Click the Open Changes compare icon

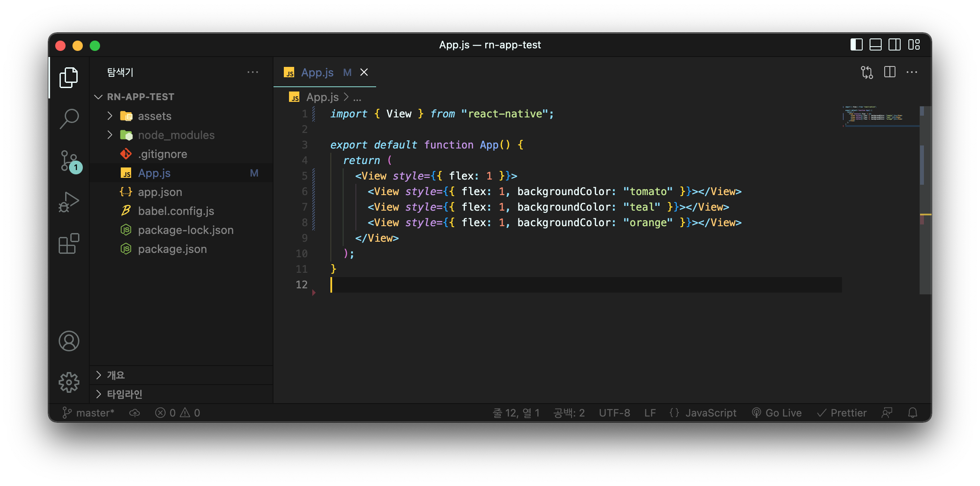pyautogui.click(x=867, y=72)
